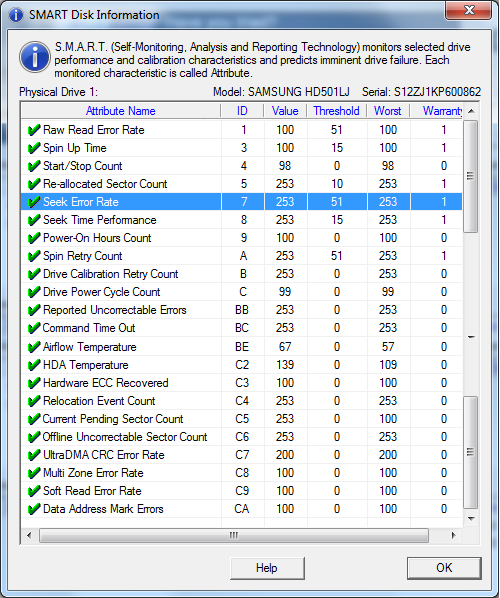The height and width of the screenshot is (598, 500).
Task: Select the Re-allocated Sector Count row text
Action: pos(105,184)
